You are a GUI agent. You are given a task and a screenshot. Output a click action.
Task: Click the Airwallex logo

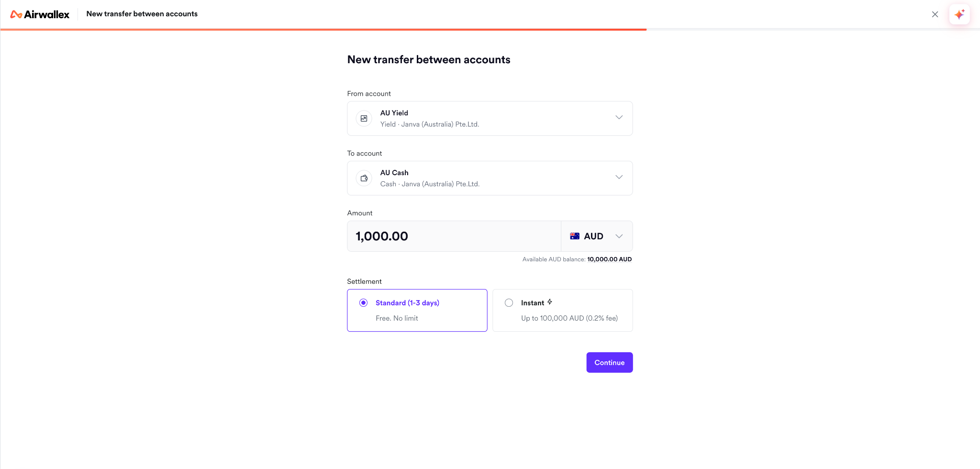pyautogui.click(x=40, y=14)
